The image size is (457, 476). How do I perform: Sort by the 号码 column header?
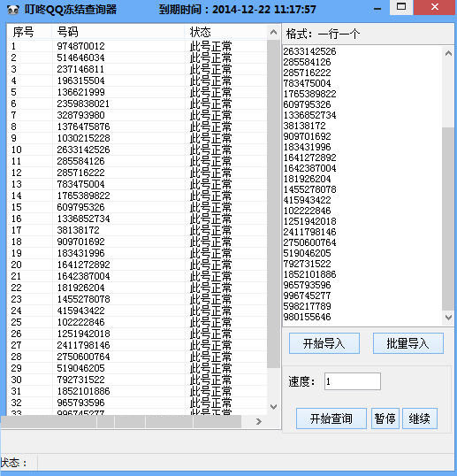coord(68,32)
